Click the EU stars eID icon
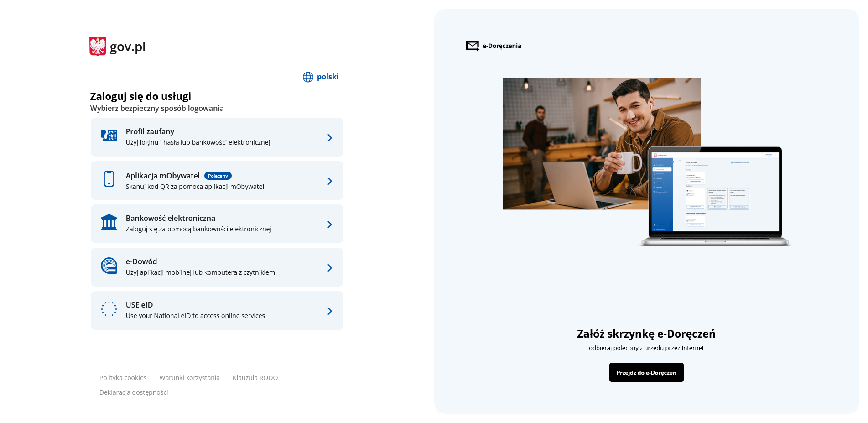 point(109,309)
